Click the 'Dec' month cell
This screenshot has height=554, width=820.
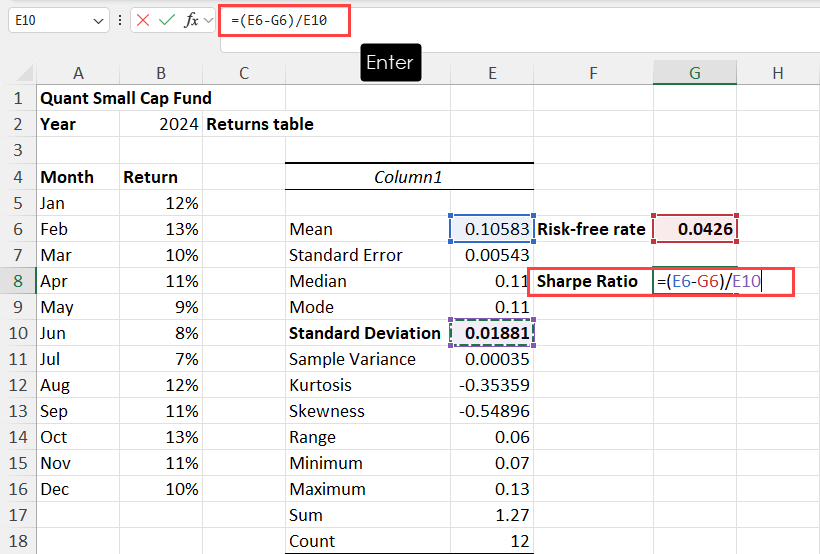coord(78,489)
